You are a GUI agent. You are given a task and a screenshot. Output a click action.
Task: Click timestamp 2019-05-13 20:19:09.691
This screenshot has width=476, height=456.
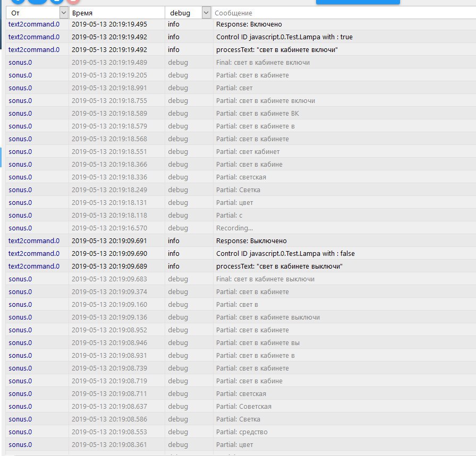[109, 241]
